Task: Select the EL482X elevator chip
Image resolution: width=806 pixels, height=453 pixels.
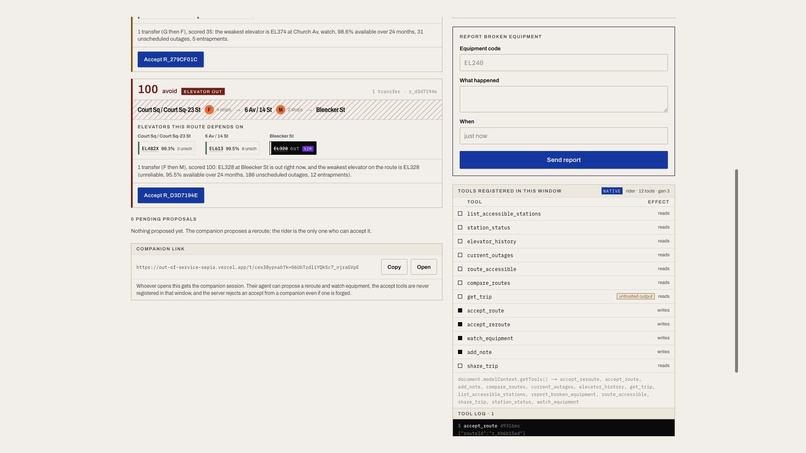Action: click(166, 149)
